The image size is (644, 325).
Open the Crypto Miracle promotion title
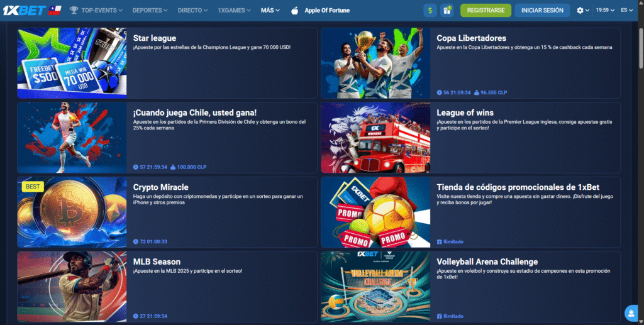tap(160, 187)
